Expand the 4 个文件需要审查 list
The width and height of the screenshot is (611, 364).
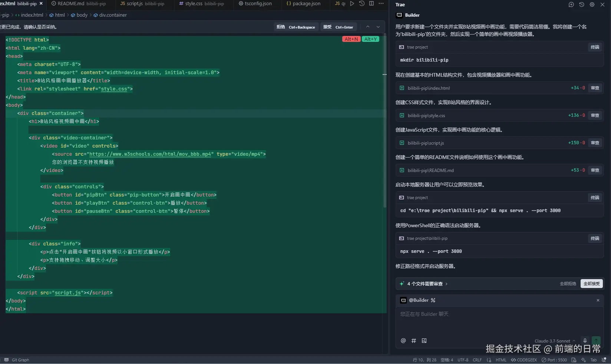(427, 284)
